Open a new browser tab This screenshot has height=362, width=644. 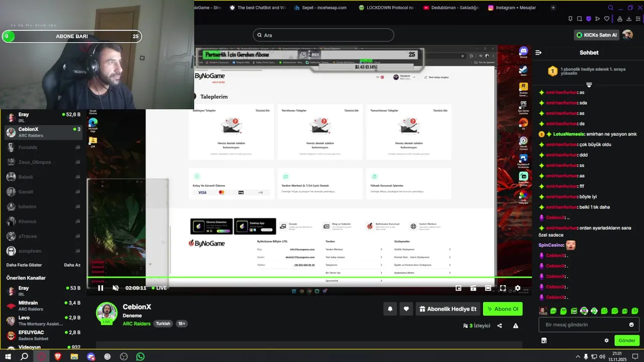click(x=553, y=8)
